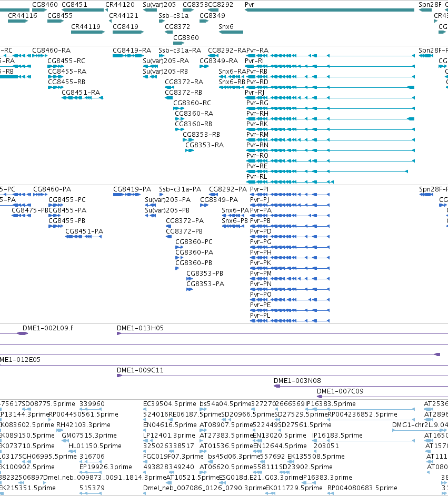This screenshot has height=496, width=448.
Task: Select the CG8349 gene label
Action: [213, 15]
